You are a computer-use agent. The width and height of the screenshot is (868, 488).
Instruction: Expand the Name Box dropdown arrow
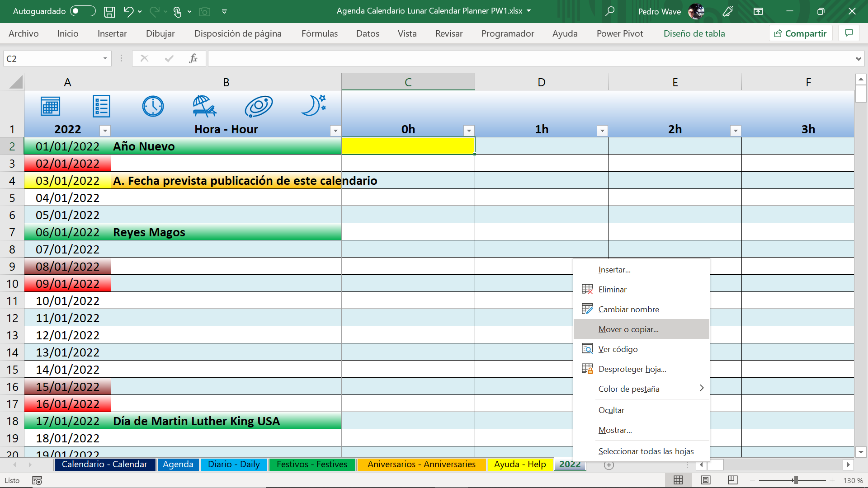[105, 59]
